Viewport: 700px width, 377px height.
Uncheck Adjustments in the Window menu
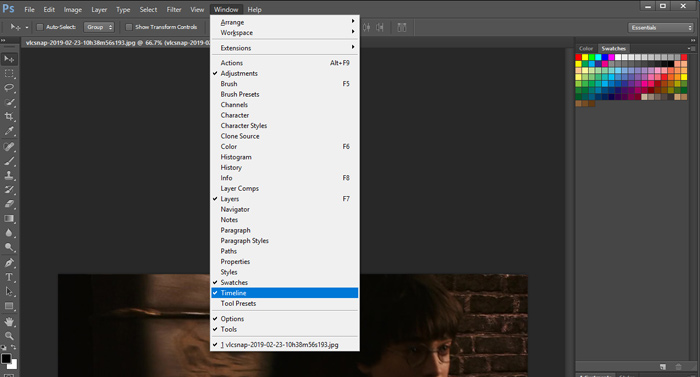tap(284, 73)
